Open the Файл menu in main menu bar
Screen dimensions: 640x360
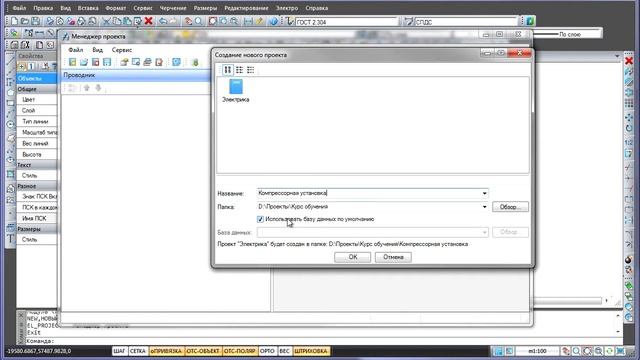(x=19, y=8)
